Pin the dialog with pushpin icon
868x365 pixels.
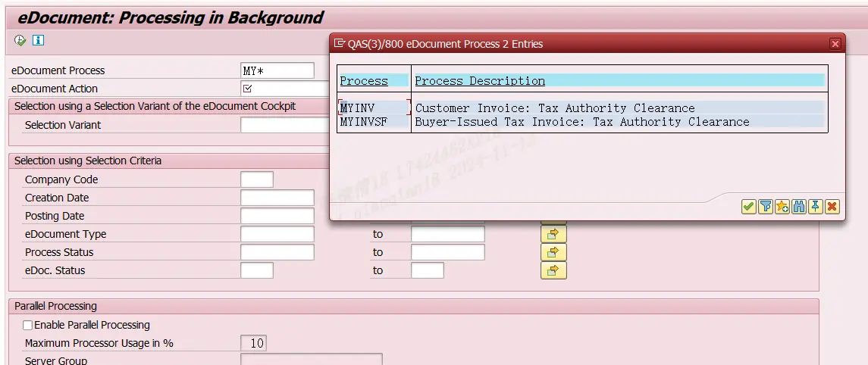pos(815,207)
